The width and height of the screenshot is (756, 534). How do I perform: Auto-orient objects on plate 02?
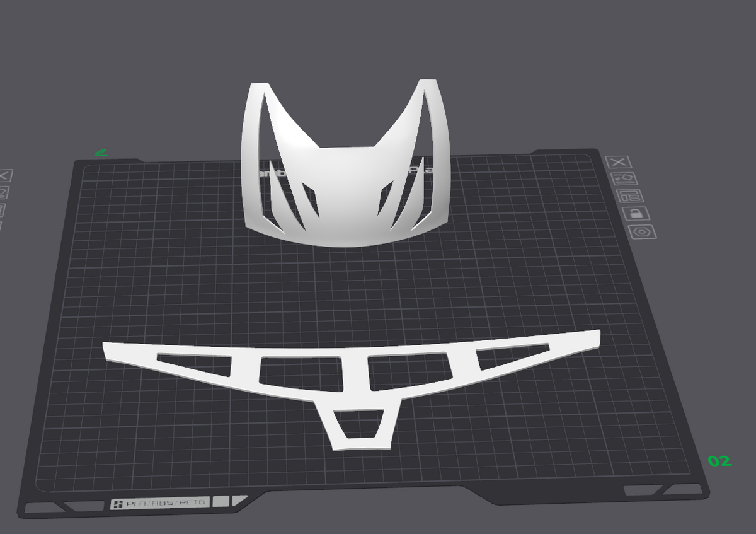(x=623, y=179)
